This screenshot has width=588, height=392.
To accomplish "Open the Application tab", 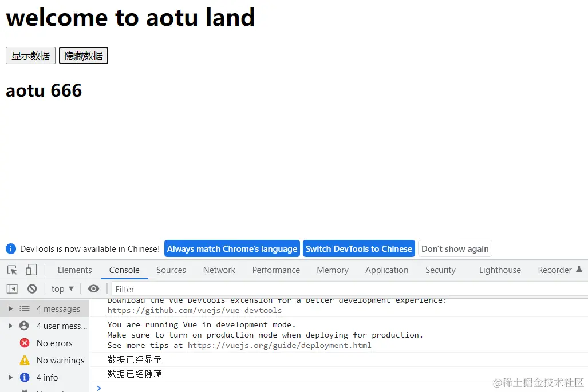I will 386,270.
